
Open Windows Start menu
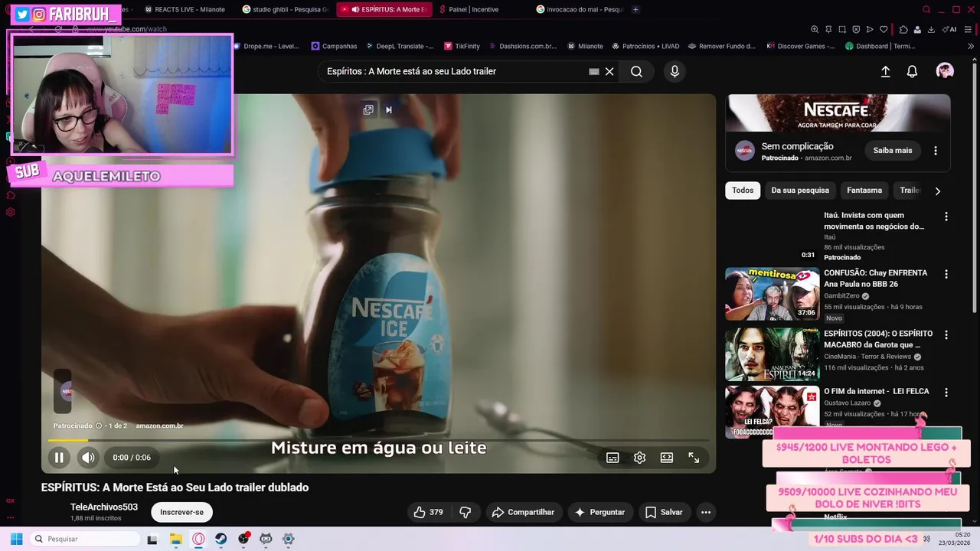tap(16, 539)
